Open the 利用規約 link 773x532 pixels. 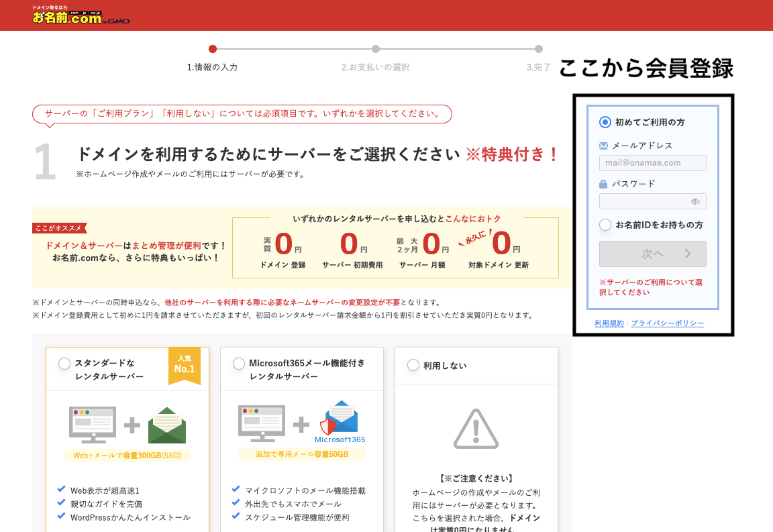[609, 323]
